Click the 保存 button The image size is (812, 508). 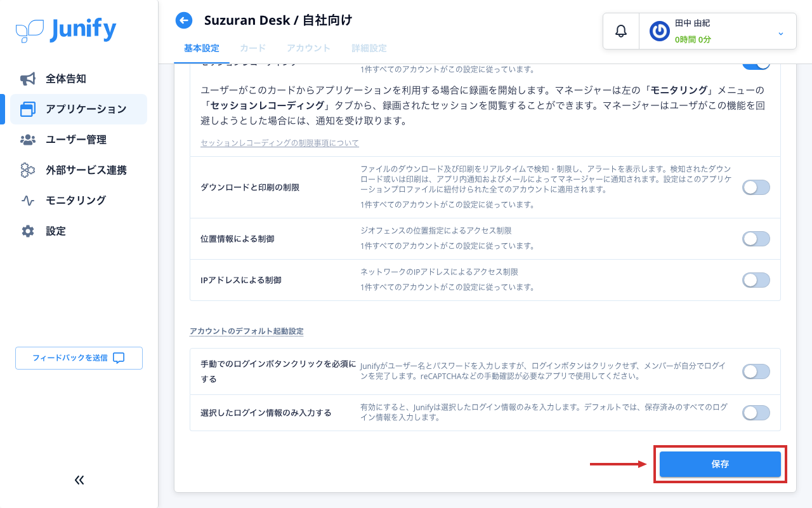pos(720,464)
